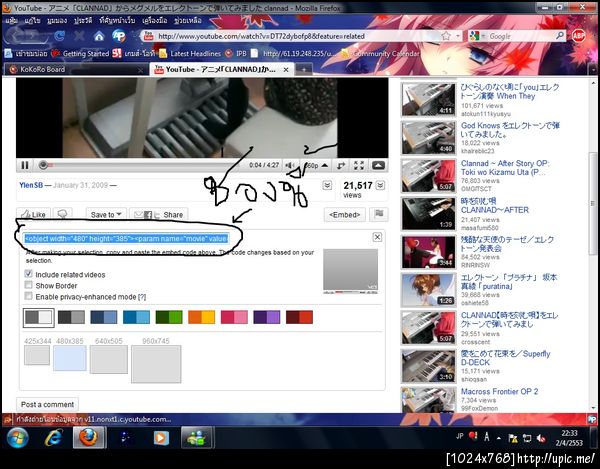The height and width of the screenshot is (469, 600).
Task: Open the Community Calendar bookmark
Action: pos(380,54)
